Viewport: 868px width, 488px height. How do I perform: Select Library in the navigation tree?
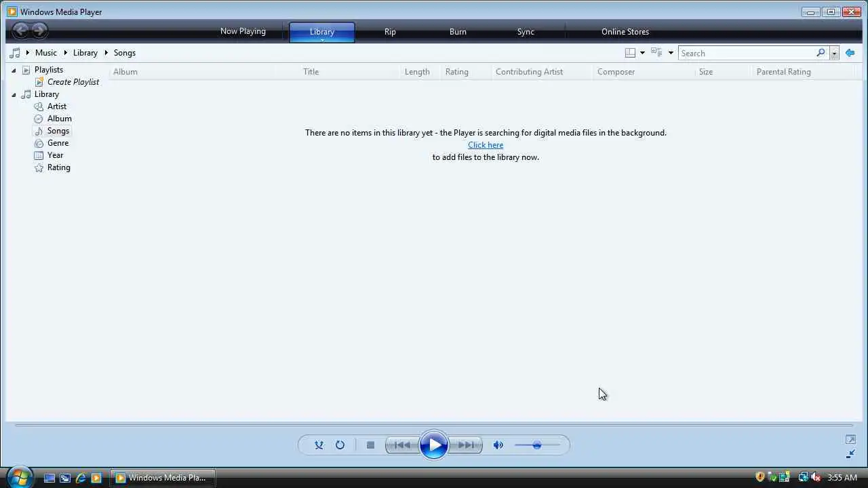click(47, 94)
